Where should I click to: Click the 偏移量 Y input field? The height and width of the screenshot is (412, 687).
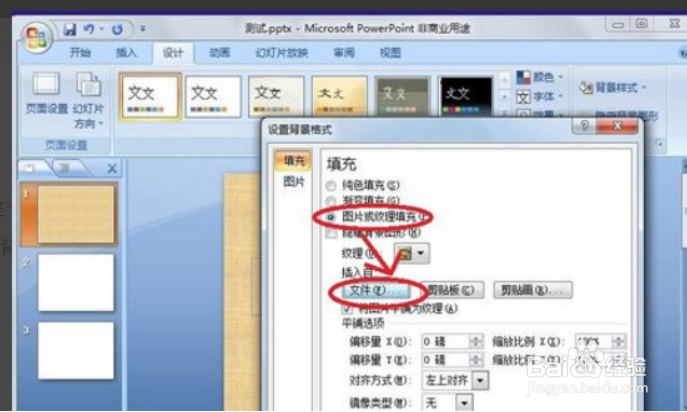pos(445,360)
